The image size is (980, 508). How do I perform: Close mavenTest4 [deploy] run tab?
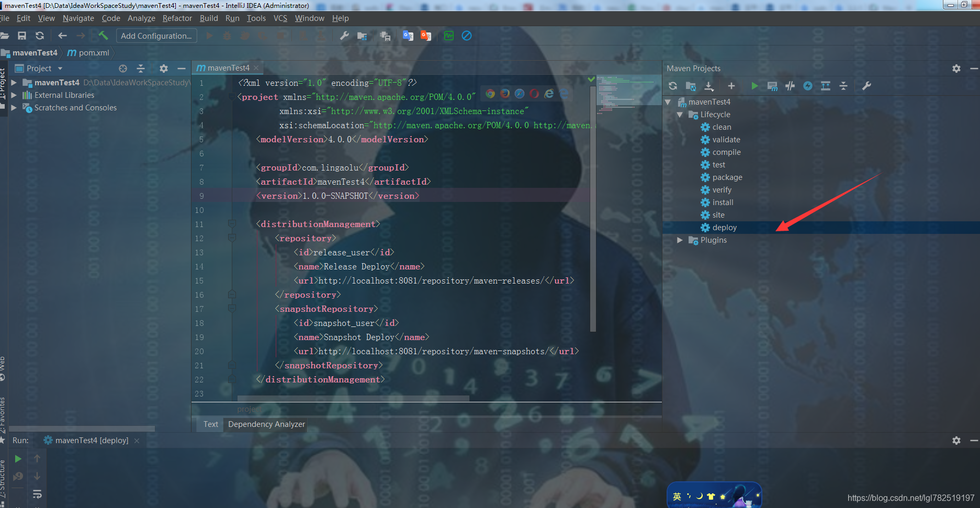[x=137, y=441]
